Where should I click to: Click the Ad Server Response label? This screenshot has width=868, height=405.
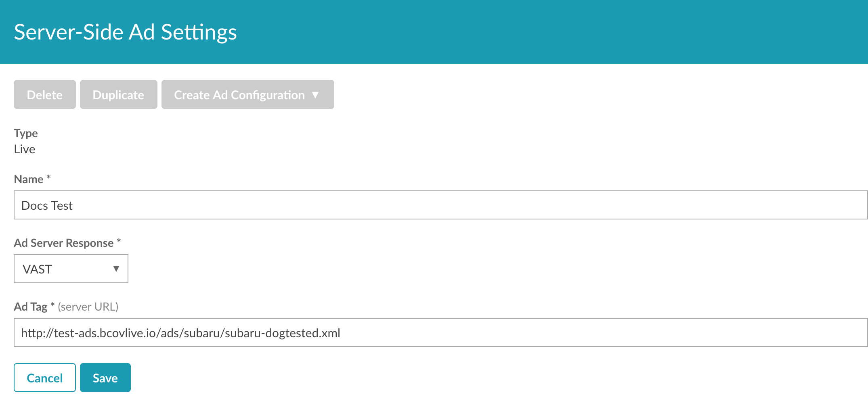tap(64, 243)
